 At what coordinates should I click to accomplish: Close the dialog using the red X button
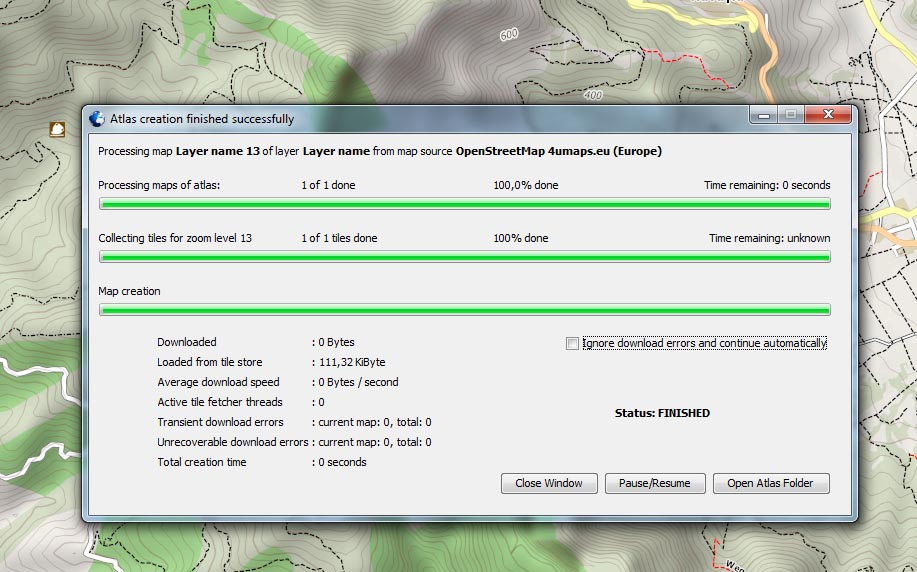tap(828, 115)
